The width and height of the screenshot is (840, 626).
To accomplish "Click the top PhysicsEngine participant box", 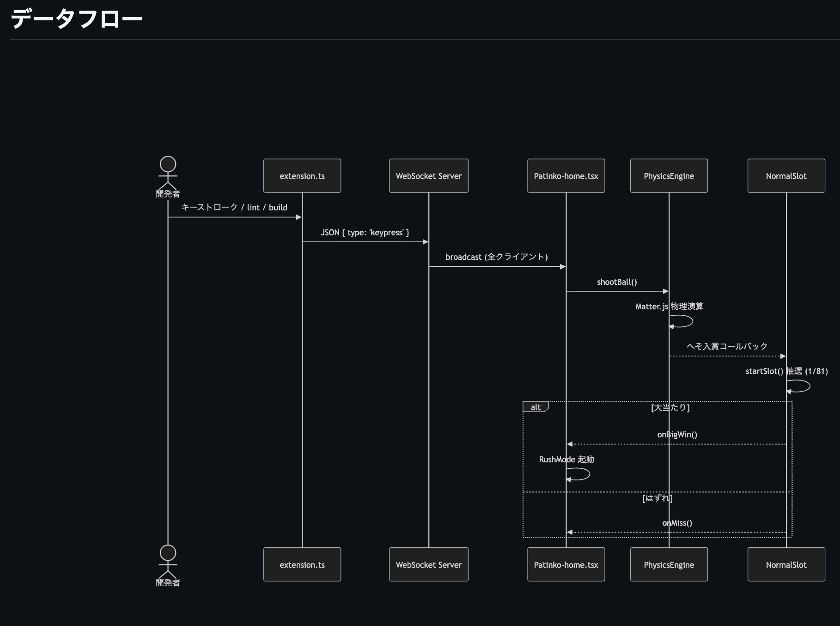I will coord(669,176).
